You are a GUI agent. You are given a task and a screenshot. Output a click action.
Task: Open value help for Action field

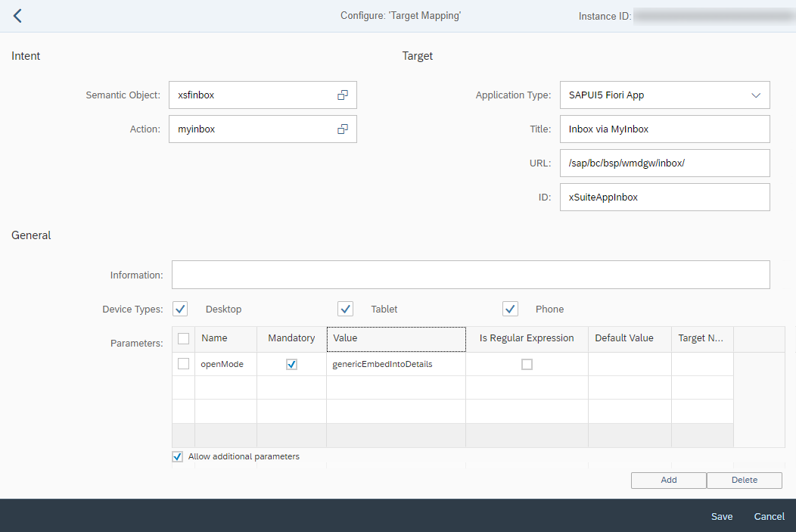pos(343,129)
